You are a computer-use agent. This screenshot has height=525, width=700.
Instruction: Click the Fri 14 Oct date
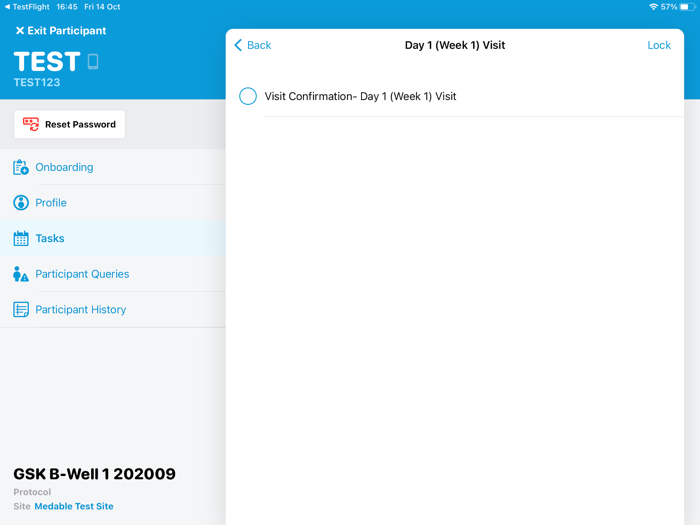click(x=102, y=7)
